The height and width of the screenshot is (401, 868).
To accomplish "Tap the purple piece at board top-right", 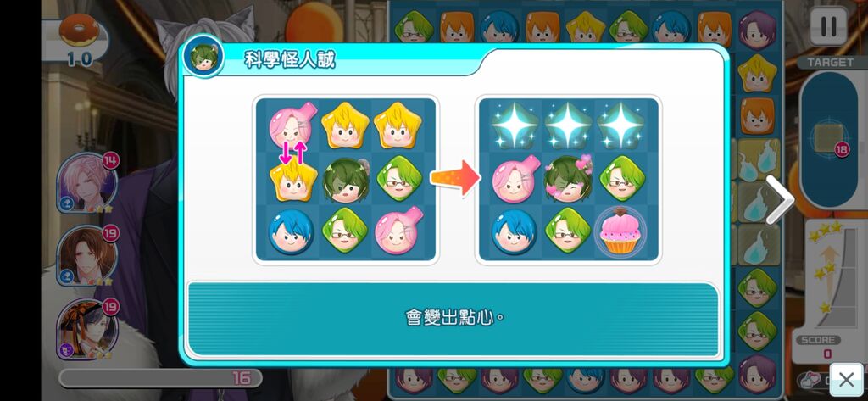I will point(757,30).
